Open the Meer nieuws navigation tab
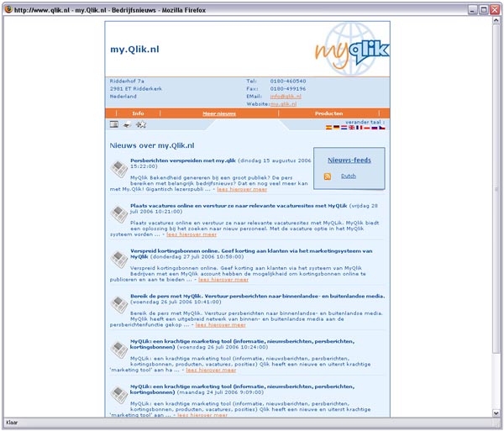The width and height of the screenshot is (504, 431). pyautogui.click(x=218, y=113)
